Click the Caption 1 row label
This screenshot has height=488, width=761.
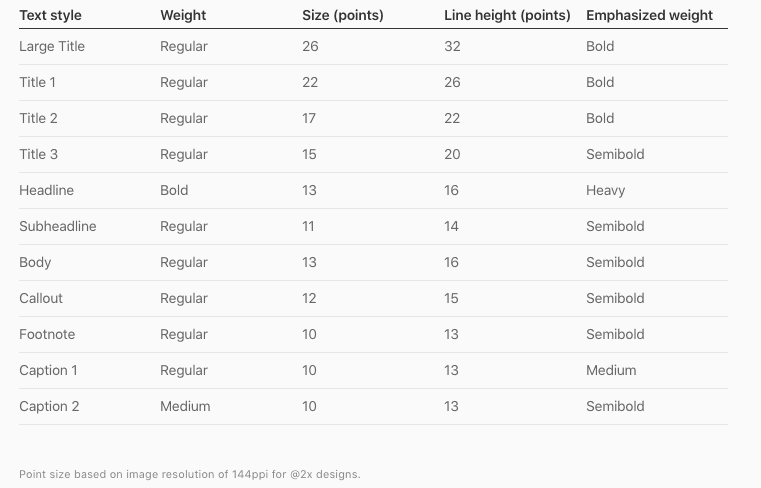coord(48,370)
